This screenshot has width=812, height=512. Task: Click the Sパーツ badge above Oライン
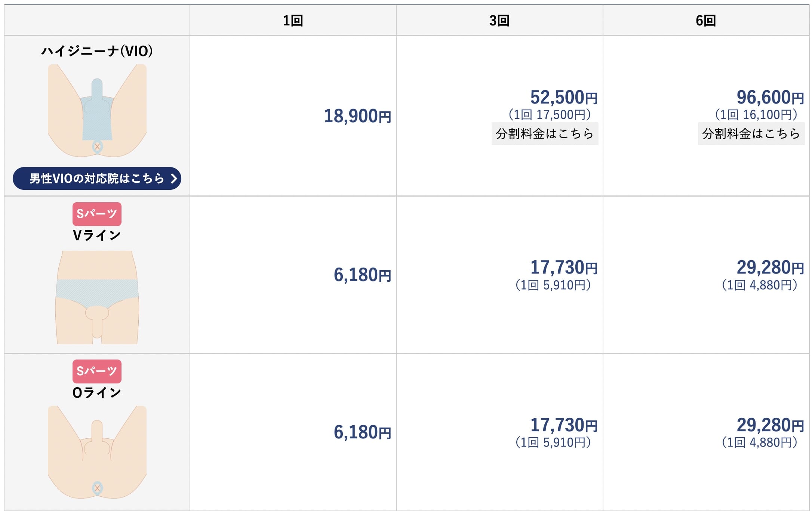click(x=97, y=371)
